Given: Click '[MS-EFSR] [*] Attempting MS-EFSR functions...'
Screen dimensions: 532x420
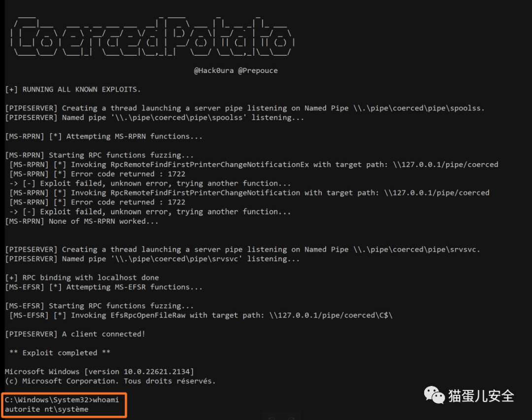Looking at the screenshot, I should [103, 287].
